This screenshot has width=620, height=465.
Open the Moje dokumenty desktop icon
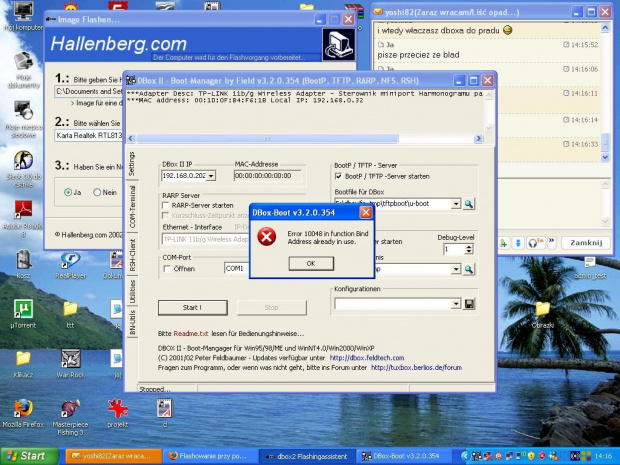click(x=23, y=70)
